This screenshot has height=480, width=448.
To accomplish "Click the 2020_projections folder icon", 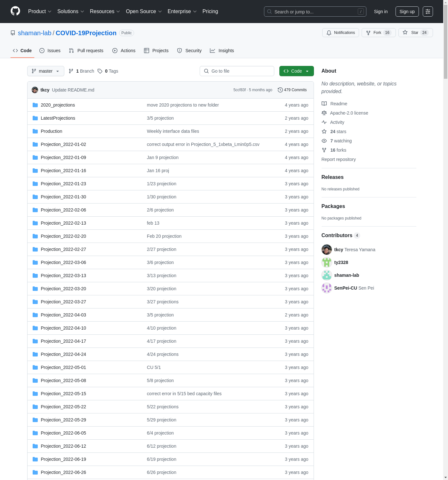I will pos(35,105).
